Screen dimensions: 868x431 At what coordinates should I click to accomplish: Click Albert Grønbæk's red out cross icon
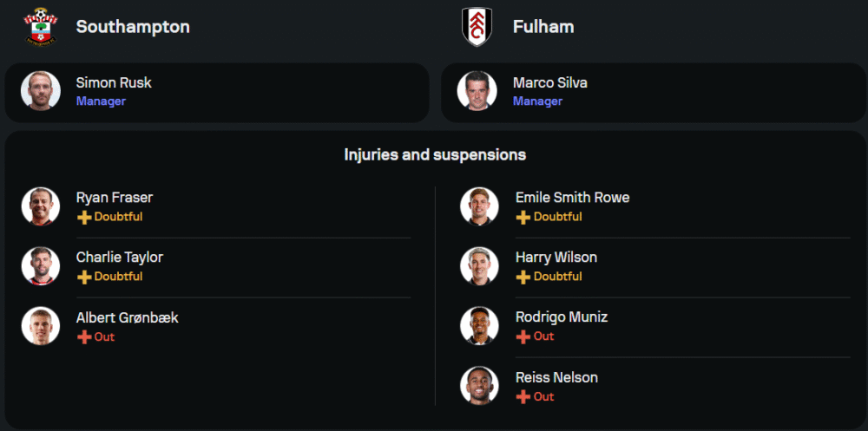(84, 337)
